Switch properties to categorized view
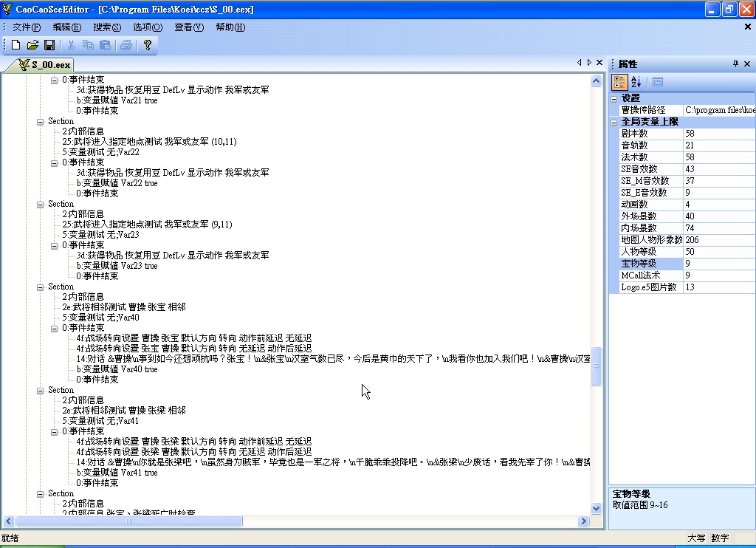This screenshot has height=548, width=756. click(620, 82)
